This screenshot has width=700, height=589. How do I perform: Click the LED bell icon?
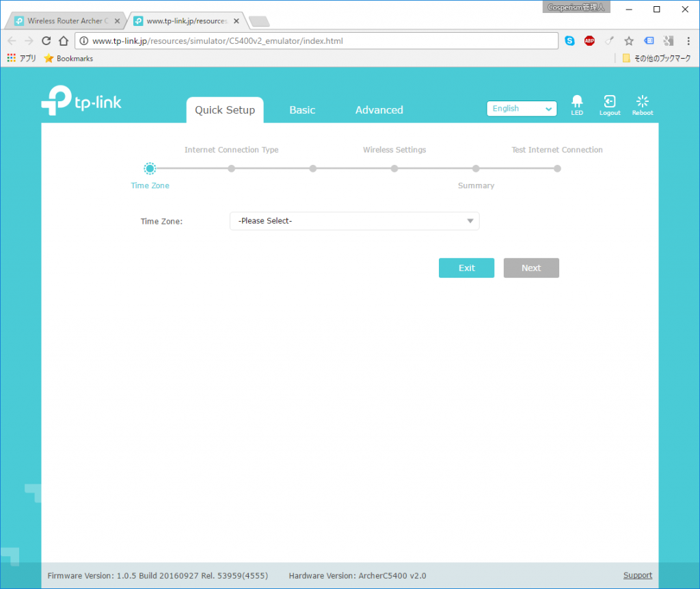click(577, 105)
